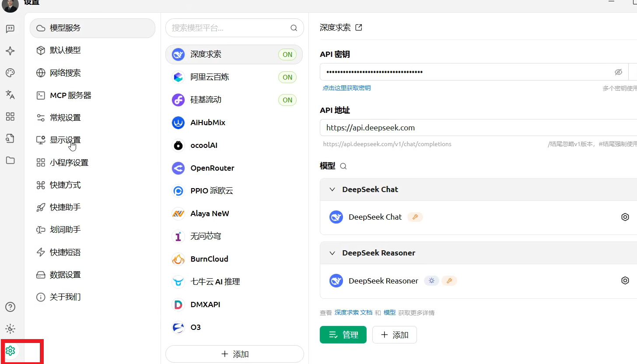Open 网络搜索 settings
This screenshot has width=637, height=364.
pos(92,73)
